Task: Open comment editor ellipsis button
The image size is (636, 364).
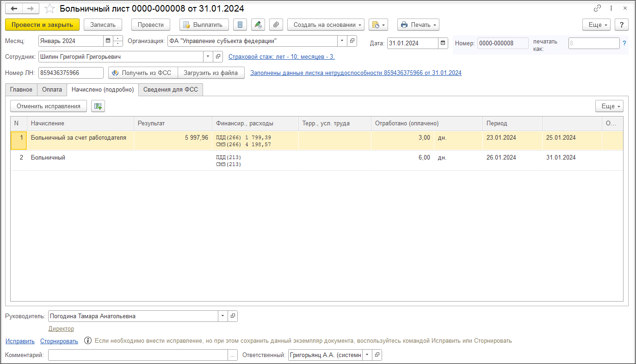Action: coord(233,355)
